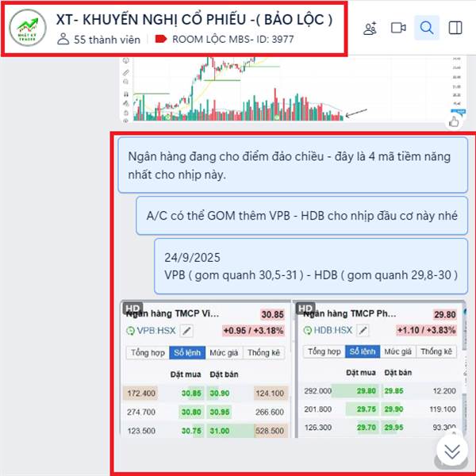Select Thống kê tab in VPB panel

(x=263, y=352)
